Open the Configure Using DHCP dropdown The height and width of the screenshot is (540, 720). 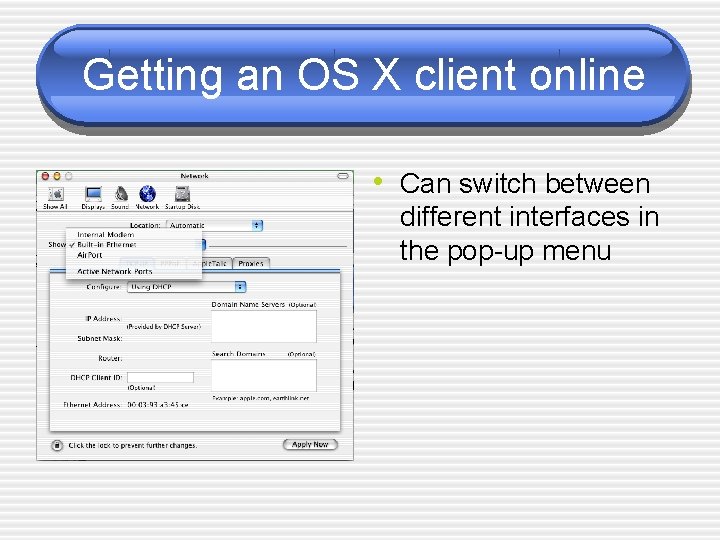click(186, 287)
